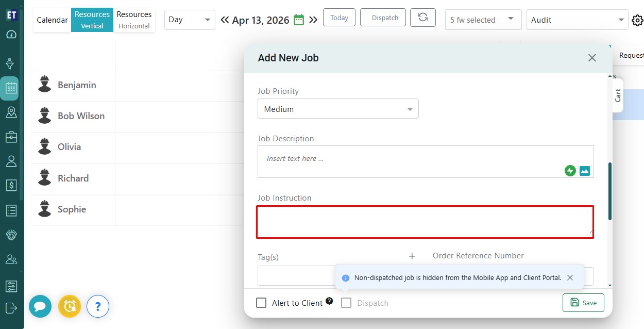Expand the Job Priority dropdown

338,109
